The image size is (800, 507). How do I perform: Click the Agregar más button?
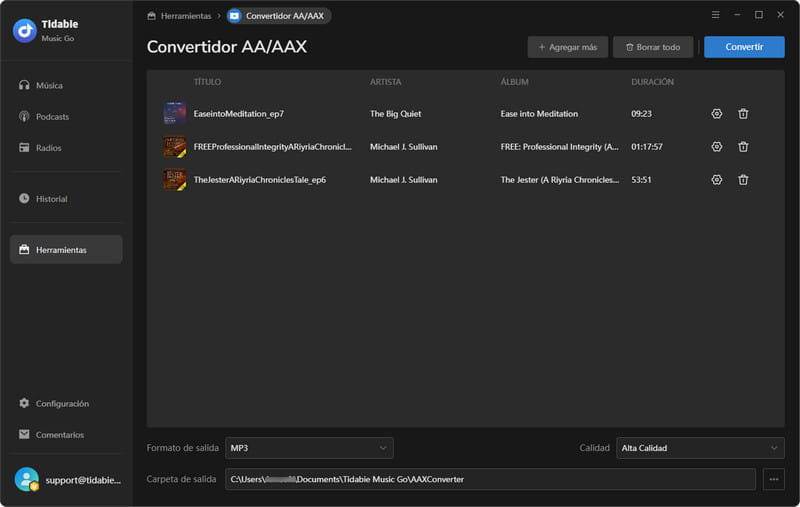coord(567,47)
